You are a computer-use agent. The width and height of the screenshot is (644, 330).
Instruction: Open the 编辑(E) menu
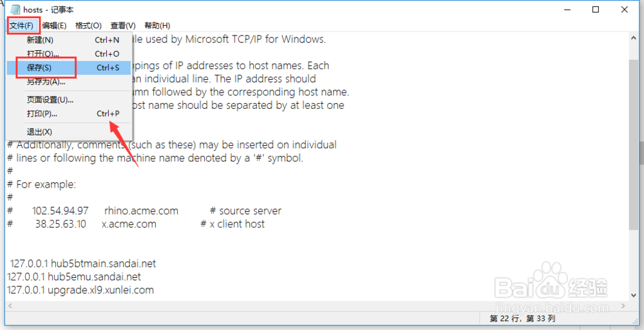pos(54,26)
